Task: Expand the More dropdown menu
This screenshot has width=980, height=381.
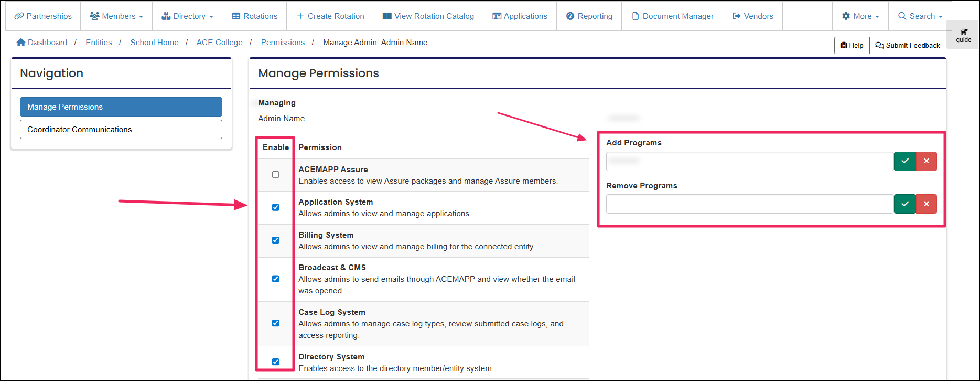Action: point(860,16)
